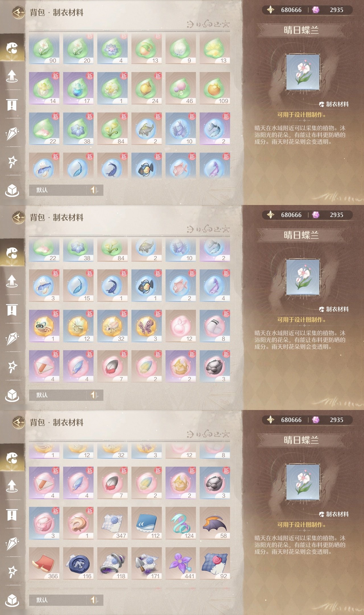The width and height of the screenshot is (364, 615).
Task: Pick the purple flower material showing 441
Action: [x=181, y=563]
